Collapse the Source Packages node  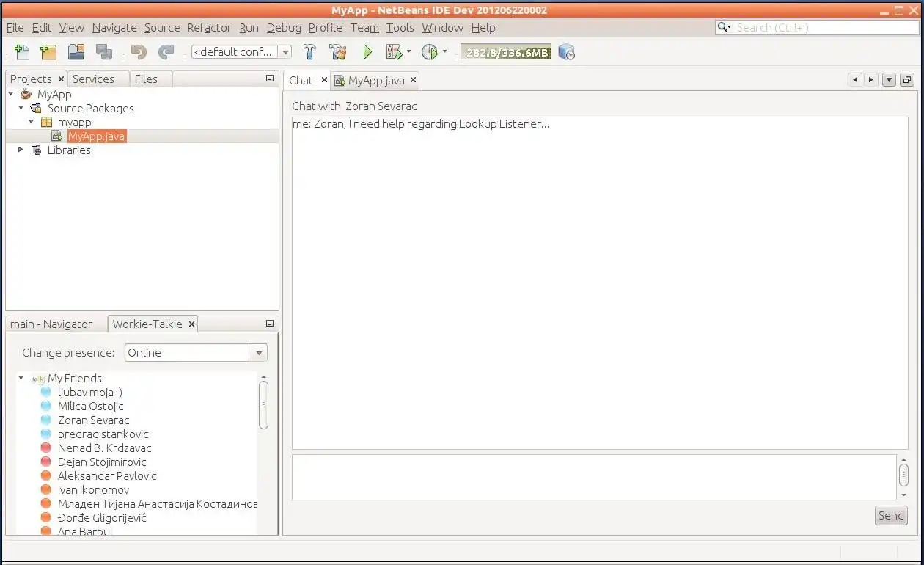21,108
